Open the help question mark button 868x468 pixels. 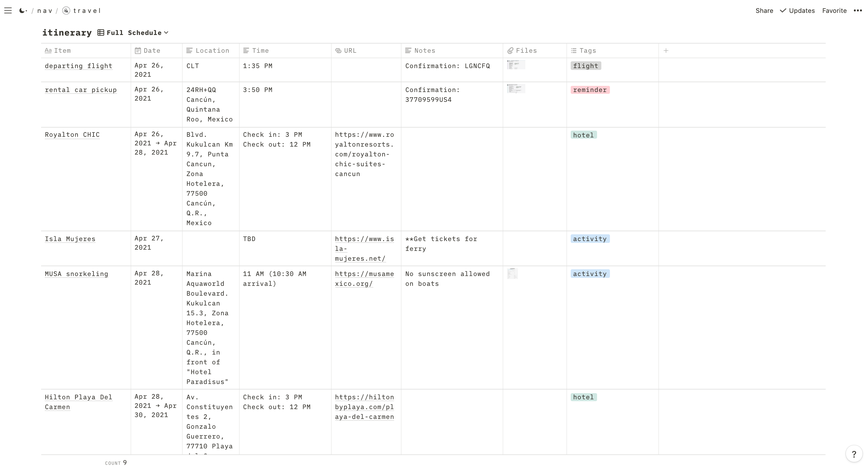pyautogui.click(x=854, y=454)
